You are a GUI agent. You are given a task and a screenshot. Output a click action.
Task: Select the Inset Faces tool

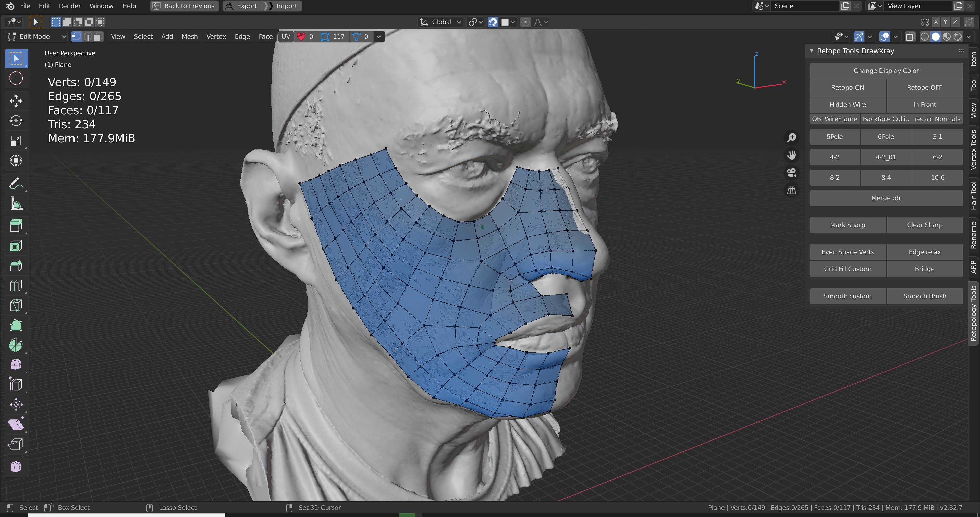(x=16, y=246)
